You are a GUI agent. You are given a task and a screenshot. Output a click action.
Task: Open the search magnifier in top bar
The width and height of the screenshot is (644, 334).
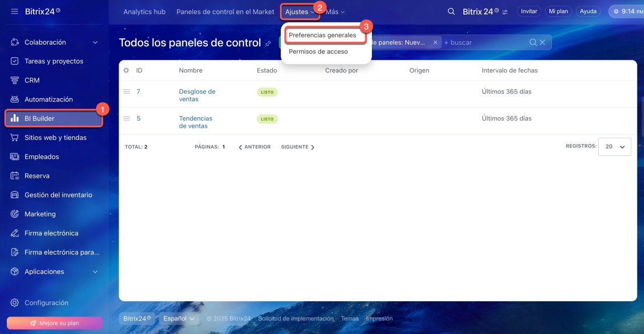tap(451, 12)
